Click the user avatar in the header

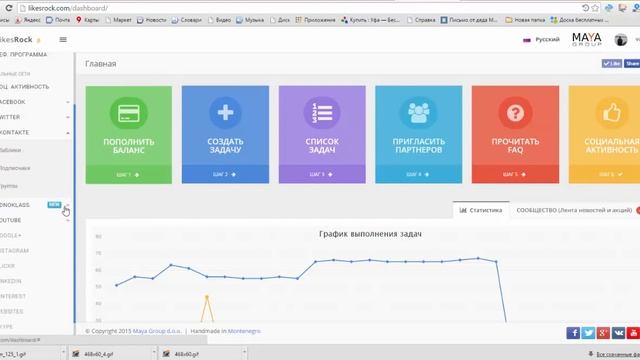click(620, 40)
